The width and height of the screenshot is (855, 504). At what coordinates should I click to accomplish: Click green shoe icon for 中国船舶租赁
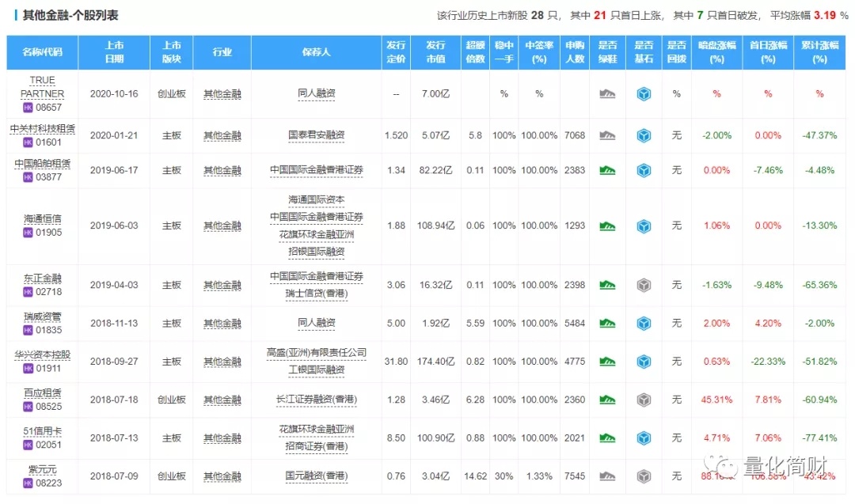[607, 171]
